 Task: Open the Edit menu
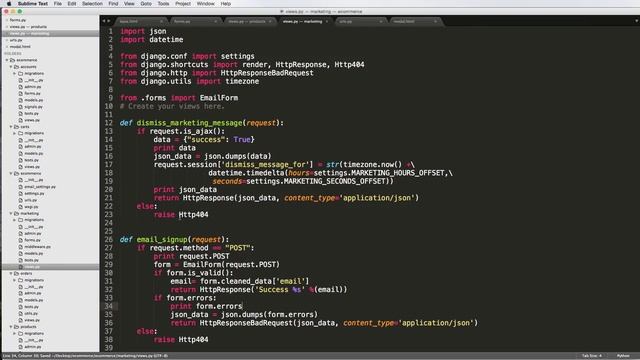(x=72, y=4)
